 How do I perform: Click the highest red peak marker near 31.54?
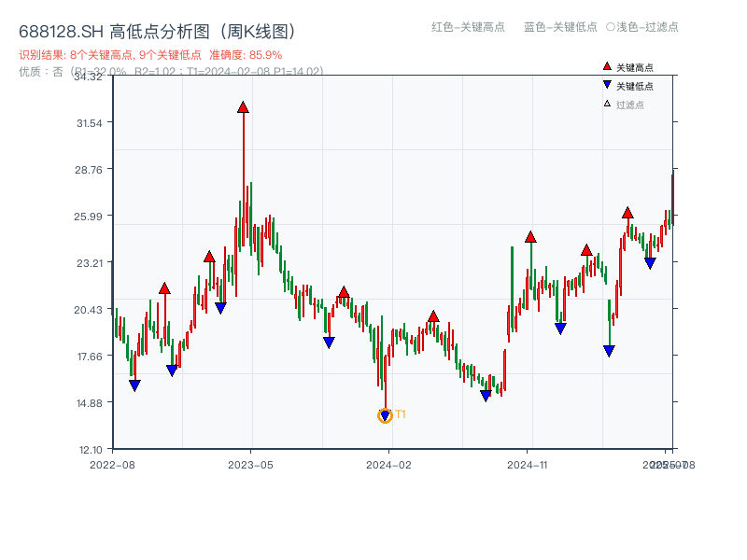[x=243, y=108]
